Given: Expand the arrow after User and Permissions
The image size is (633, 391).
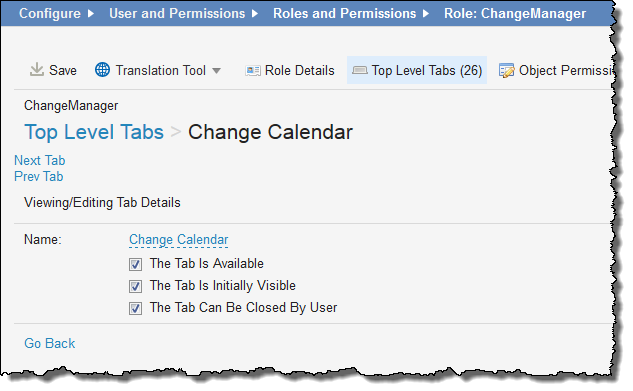Looking at the screenshot, I should (255, 13).
